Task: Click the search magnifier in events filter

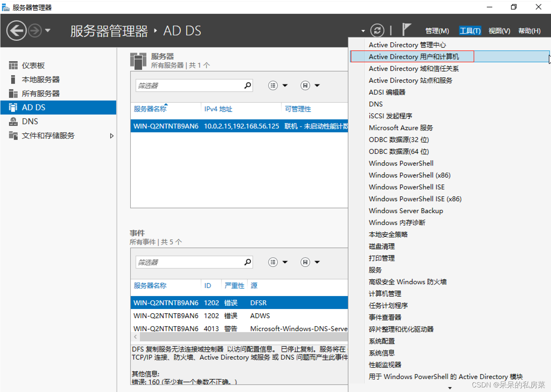Action: tap(248, 262)
